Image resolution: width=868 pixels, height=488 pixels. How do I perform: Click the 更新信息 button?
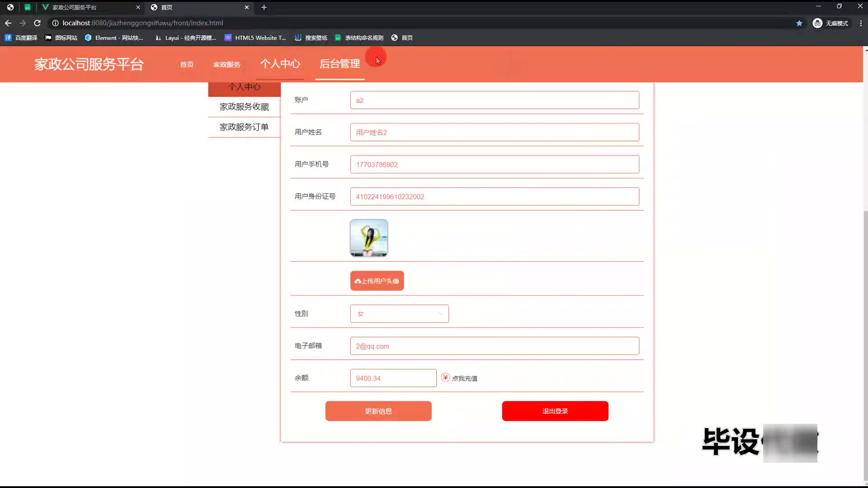tap(378, 411)
